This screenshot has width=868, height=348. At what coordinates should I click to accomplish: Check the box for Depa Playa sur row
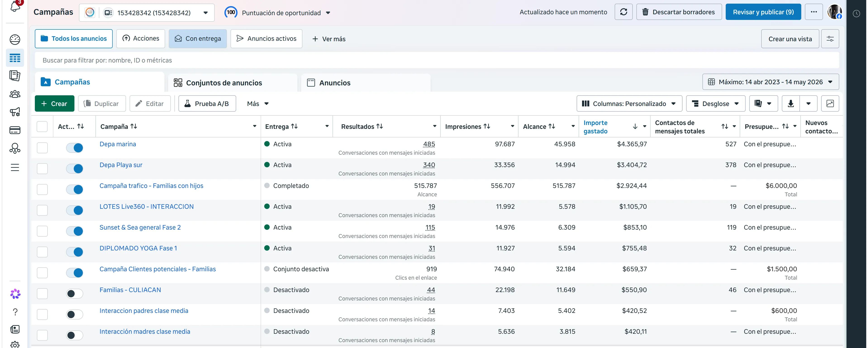(x=42, y=169)
